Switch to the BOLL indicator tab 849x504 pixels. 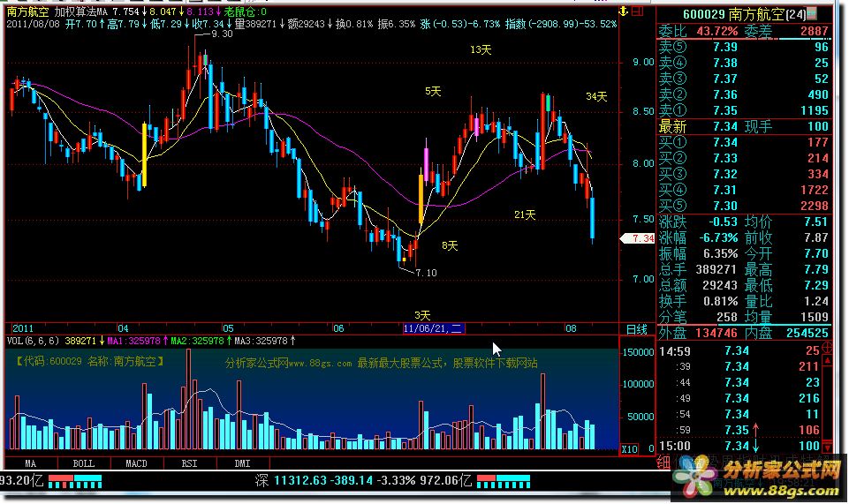83,463
